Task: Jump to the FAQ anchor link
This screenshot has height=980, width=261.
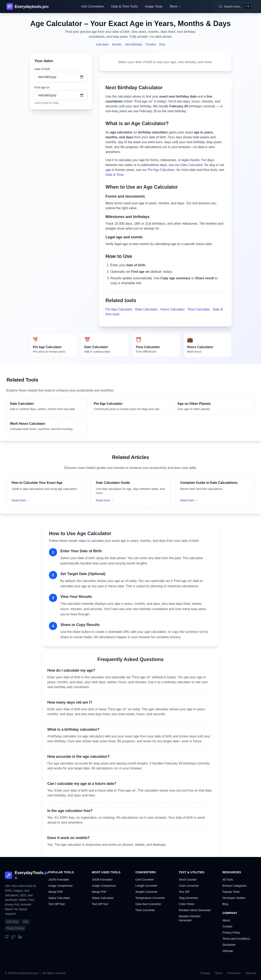Action: pyautogui.click(x=162, y=45)
